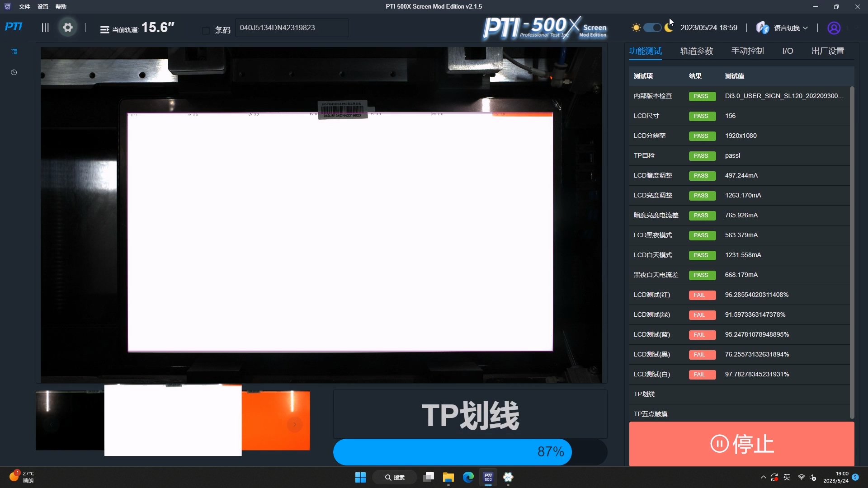Image resolution: width=868 pixels, height=488 pixels.
Task: Open the list view sidebar icon
Action: coord(14,52)
